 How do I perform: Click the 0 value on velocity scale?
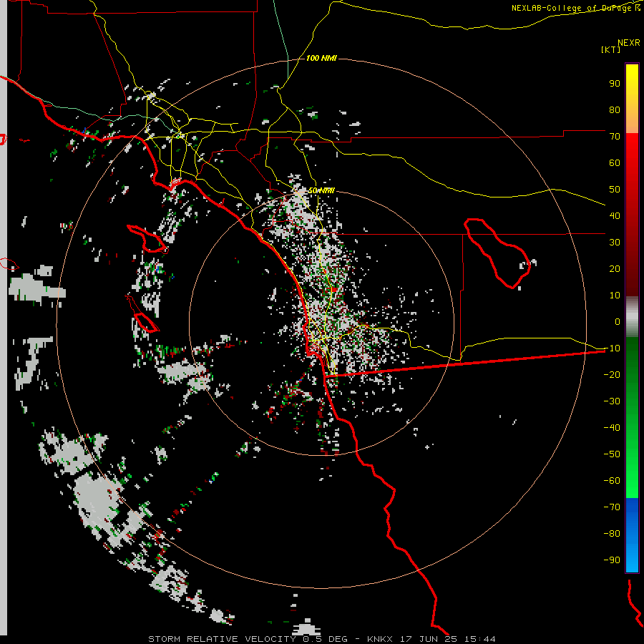(x=618, y=321)
